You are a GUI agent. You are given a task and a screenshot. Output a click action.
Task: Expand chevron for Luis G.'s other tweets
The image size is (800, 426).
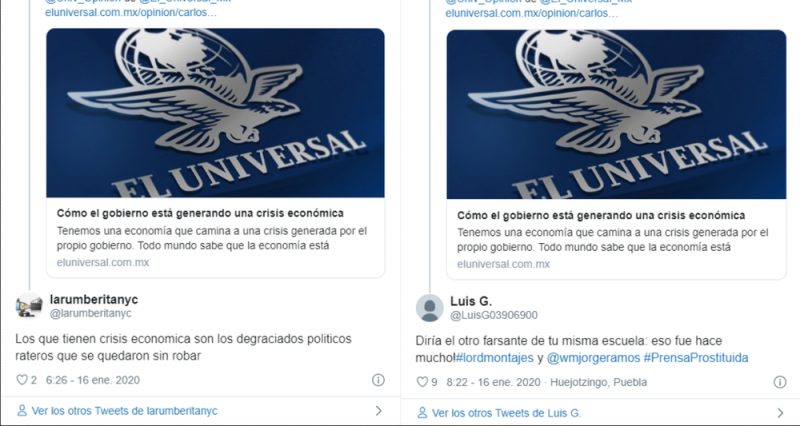(780, 413)
